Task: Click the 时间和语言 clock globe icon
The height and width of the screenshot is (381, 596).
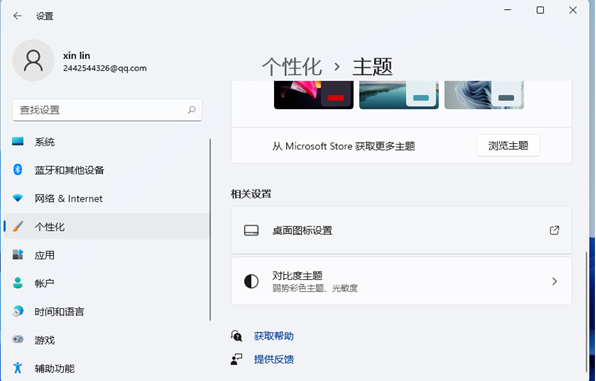Action: pyautogui.click(x=18, y=311)
